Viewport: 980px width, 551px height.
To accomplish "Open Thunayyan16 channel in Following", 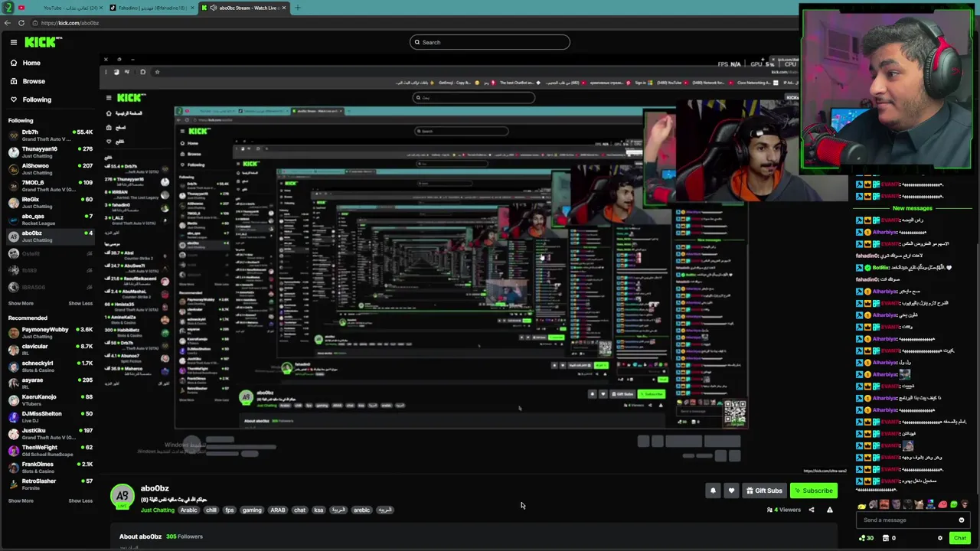I will [x=49, y=152].
